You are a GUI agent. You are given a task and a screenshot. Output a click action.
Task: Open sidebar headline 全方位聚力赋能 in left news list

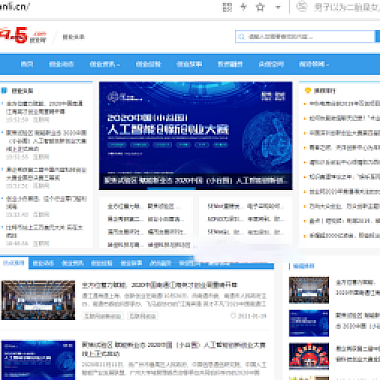45,107
